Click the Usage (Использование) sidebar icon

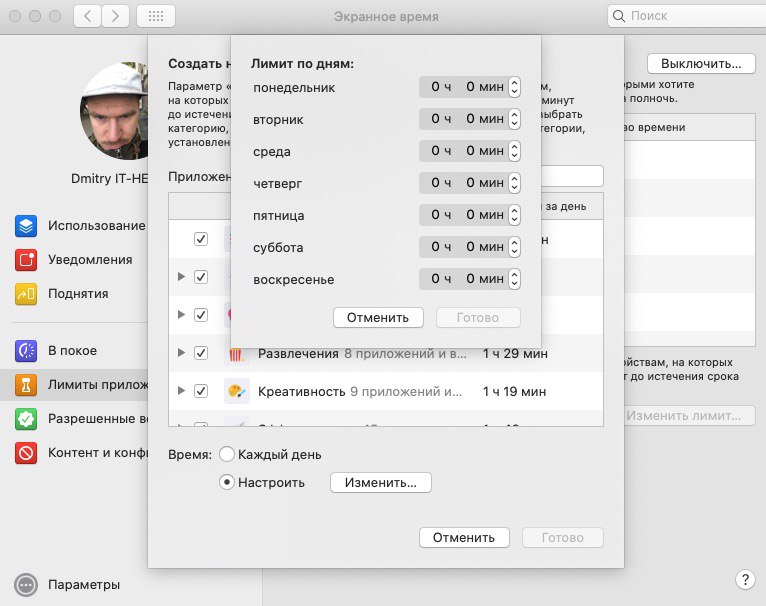pos(26,226)
